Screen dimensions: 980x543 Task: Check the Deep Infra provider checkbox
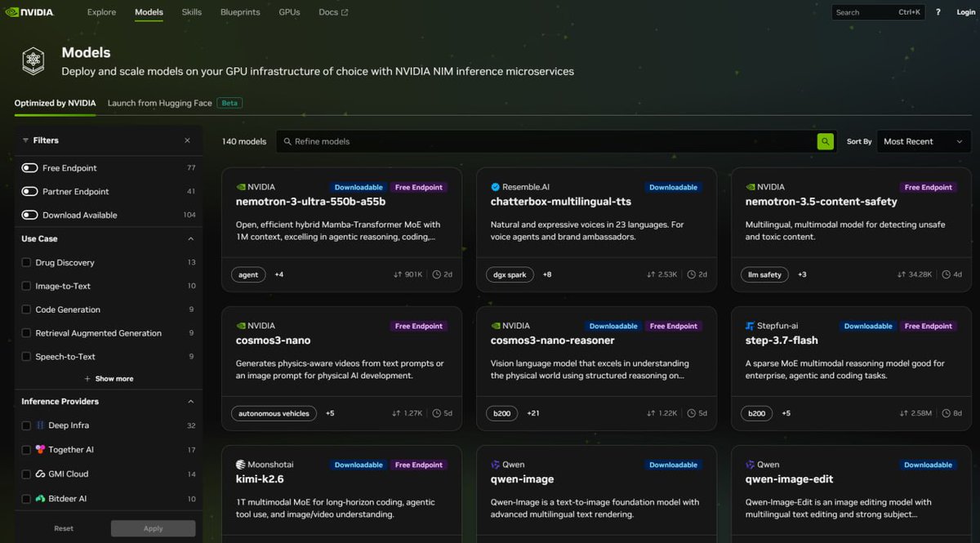click(x=26, y=425)
